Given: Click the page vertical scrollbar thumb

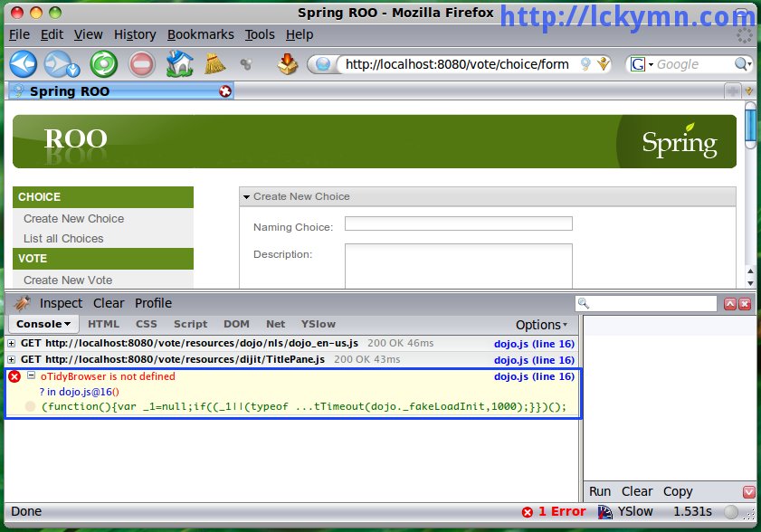Looking at the screenshot, I should click(x=750, y=125).
